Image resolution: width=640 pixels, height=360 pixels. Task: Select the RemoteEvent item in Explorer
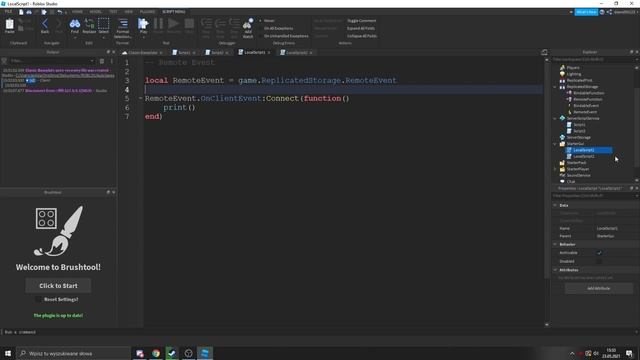click(x=584, y=112)
